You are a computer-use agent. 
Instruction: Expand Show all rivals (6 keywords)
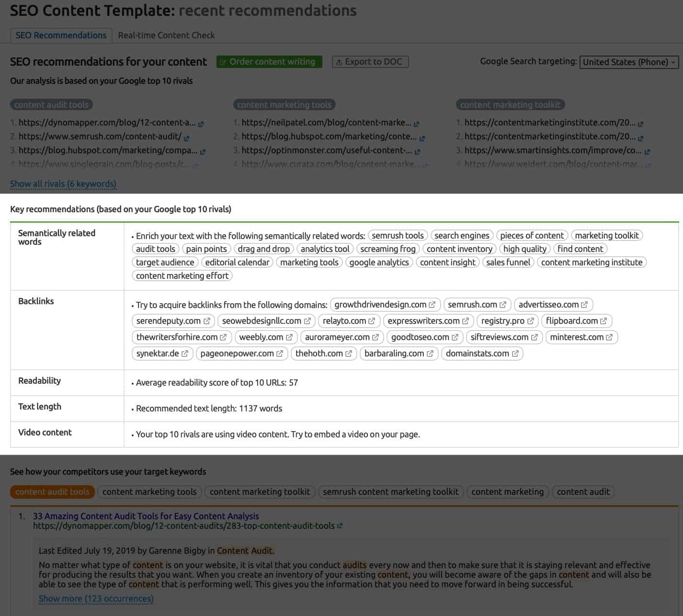(63, 184)
